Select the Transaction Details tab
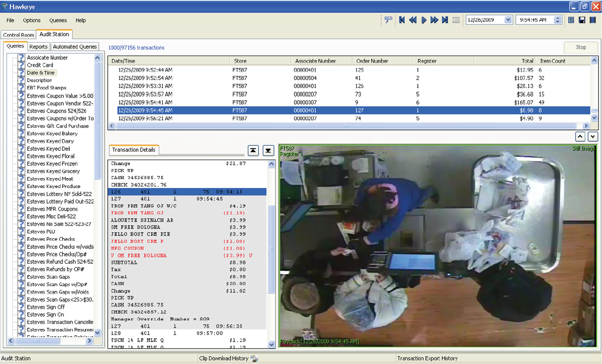 tap(134, 150)
